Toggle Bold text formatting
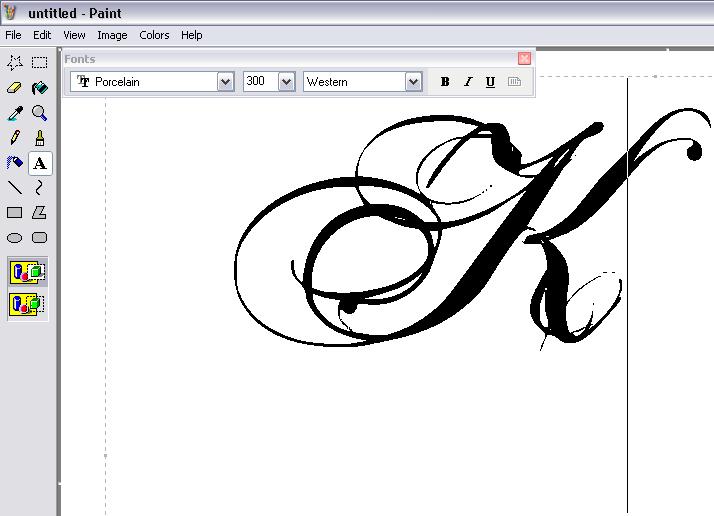Screen dimensions: 714x516 445,82
